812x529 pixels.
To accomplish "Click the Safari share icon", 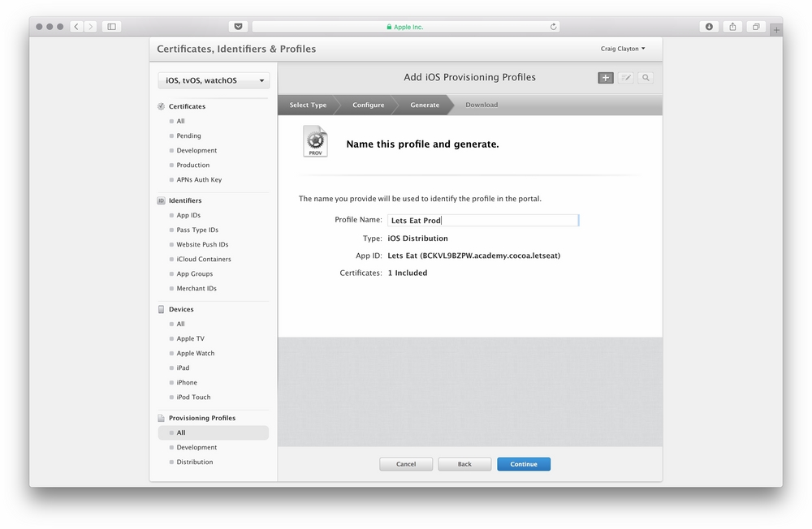I will pyautogui.click(x=732, y=27).
